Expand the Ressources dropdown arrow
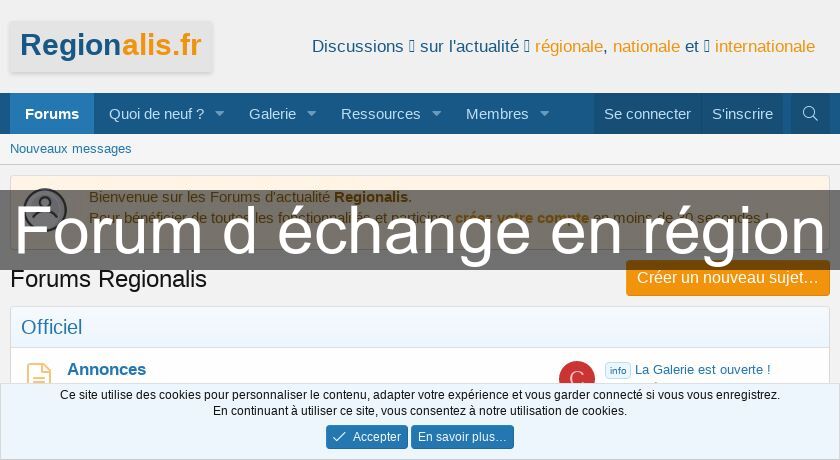 point(436,114)
